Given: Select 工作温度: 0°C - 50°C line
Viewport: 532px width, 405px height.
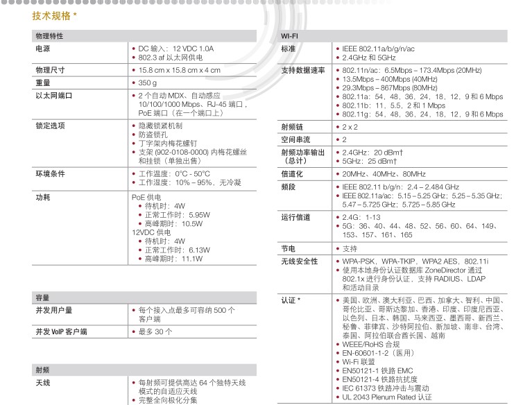Looking at the screenshot, I should point(174,173).
